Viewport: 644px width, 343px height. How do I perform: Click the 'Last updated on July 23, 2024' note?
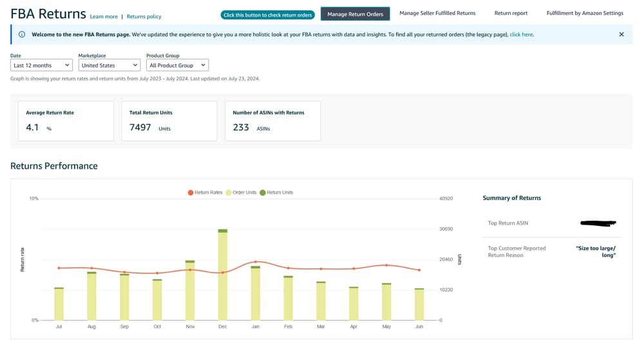[x=225, y=79]
